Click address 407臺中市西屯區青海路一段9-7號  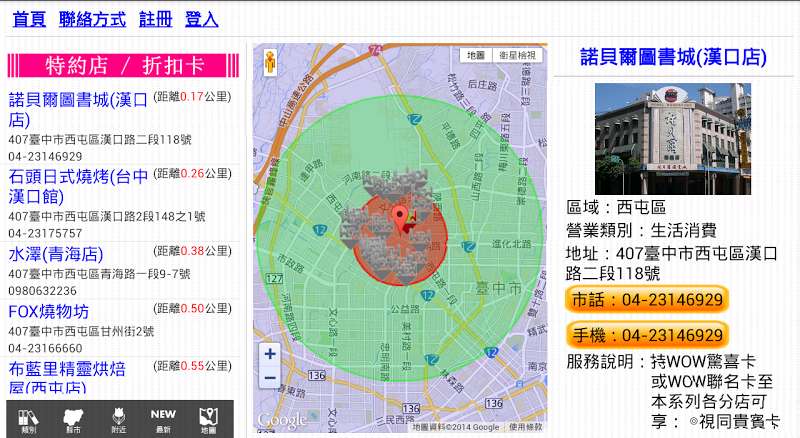tap(99, 274)
